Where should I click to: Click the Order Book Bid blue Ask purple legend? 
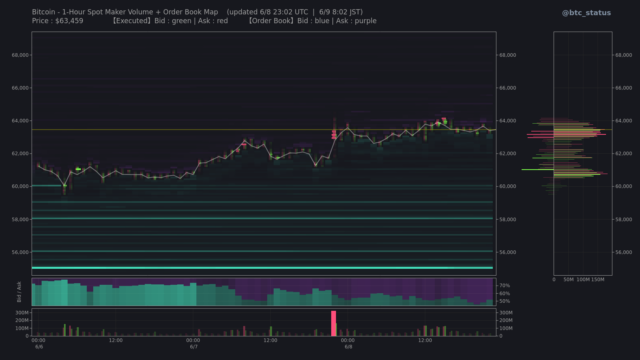(x=312, y=21)
